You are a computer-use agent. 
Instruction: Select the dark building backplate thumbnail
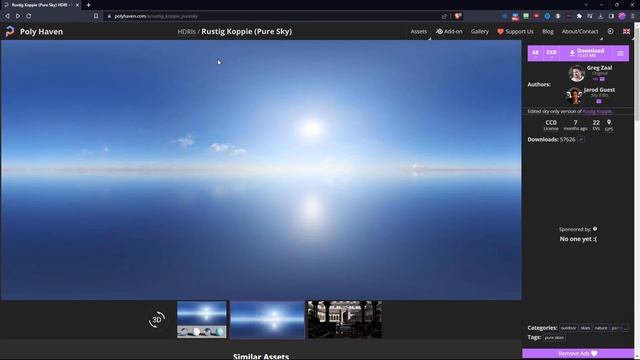click(345, 320)
